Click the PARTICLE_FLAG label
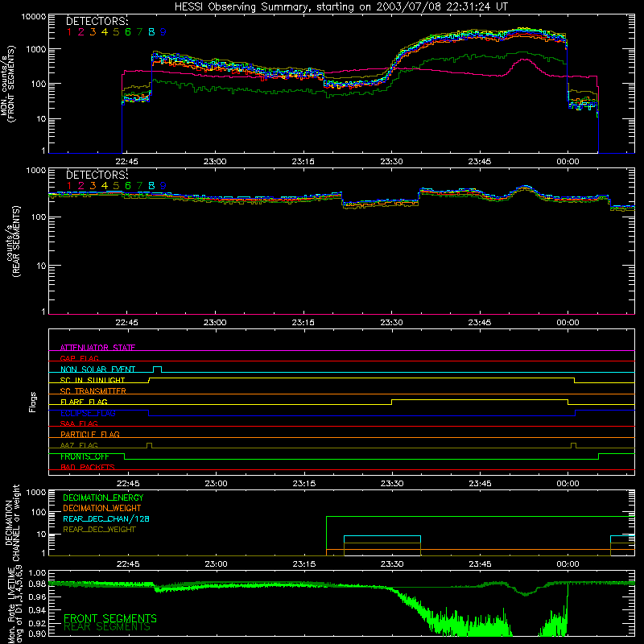This screenshot has width=644, height=644. click(90, 434)
